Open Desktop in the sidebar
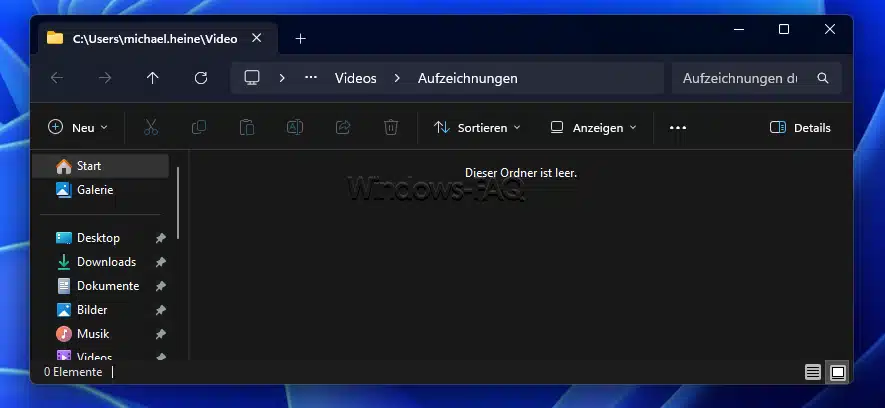 coord(100,238)
